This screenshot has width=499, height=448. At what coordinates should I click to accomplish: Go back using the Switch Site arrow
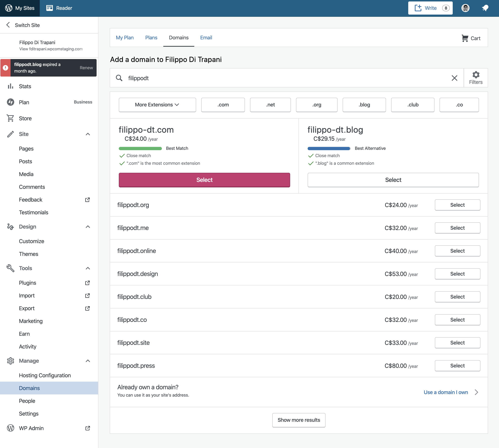click(x=8, y=25)
